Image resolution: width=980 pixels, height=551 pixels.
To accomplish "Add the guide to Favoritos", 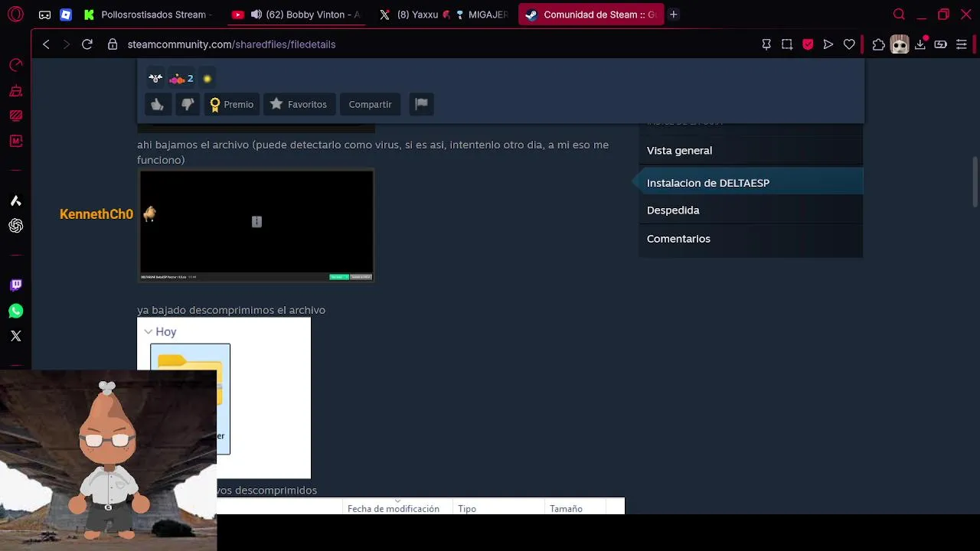I will [299, 104].
